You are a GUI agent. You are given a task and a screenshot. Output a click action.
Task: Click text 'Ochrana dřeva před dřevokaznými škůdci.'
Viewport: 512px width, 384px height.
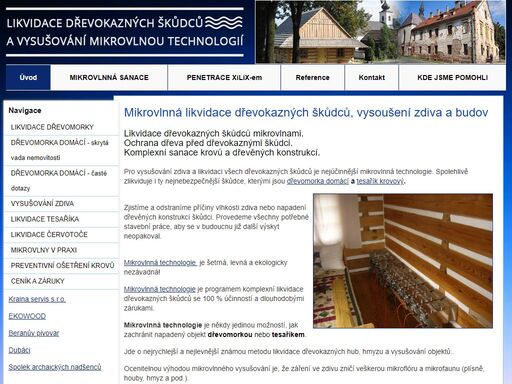pyautogui.click(x=208, y=143)
